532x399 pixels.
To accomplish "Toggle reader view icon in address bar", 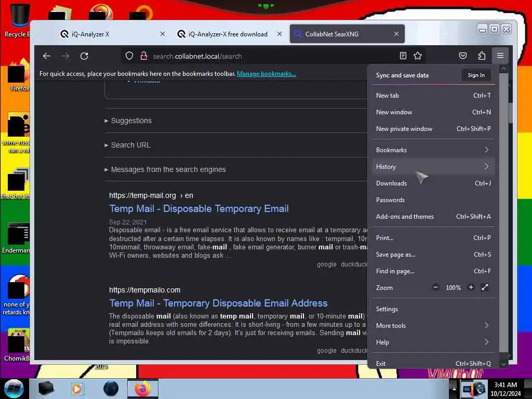I will point(403,56).
